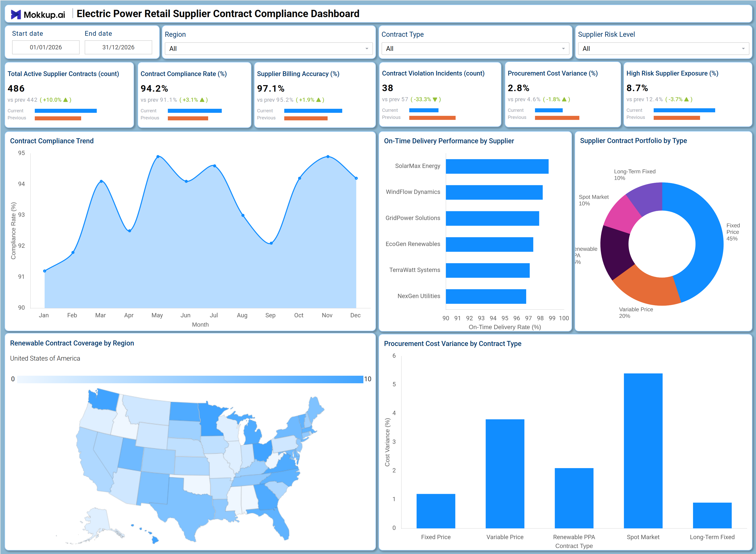Click the Jan data point on compliance trend
Screen dimensions: 756x554
tap(45, 271)
